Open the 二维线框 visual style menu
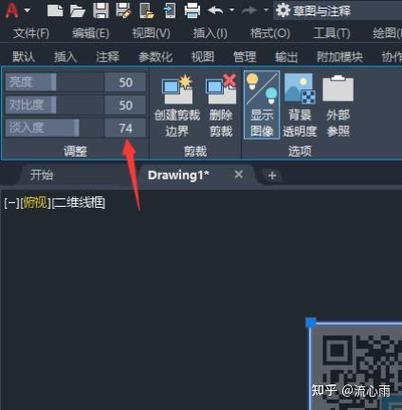 79,203
